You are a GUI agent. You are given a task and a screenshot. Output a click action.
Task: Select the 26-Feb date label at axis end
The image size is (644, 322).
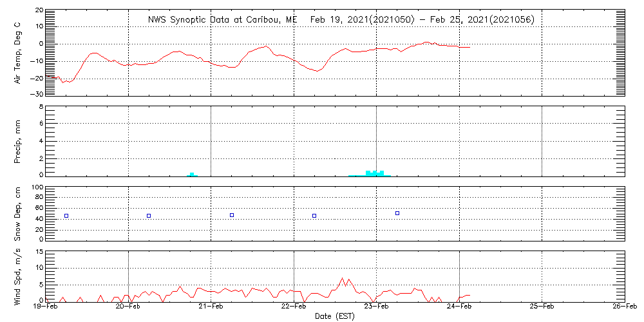(623, 308)
